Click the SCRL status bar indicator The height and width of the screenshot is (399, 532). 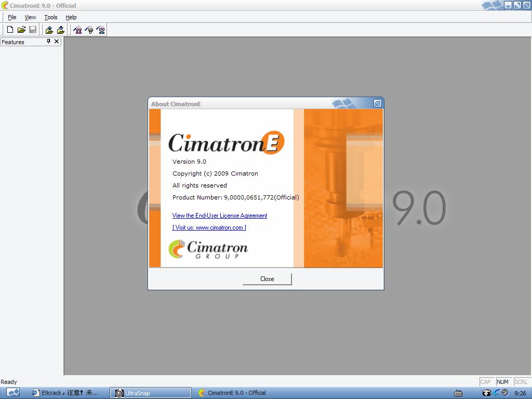[521, 382]
